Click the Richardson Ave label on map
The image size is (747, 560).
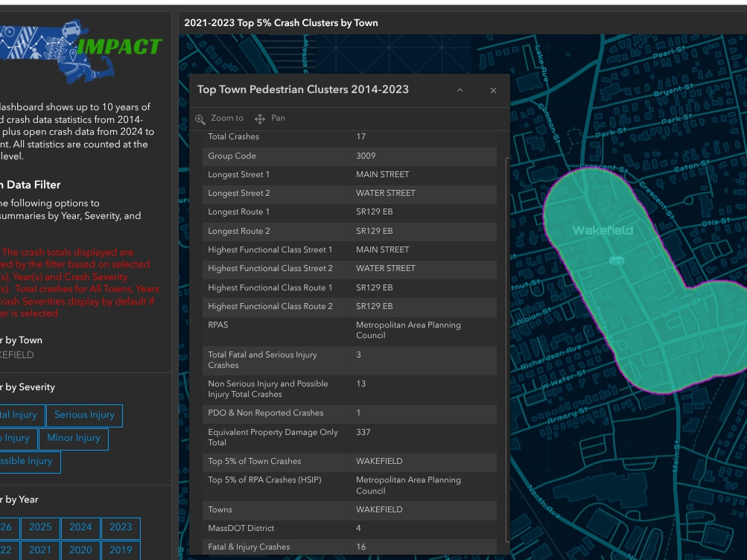pyautogui.click(x=550, y=357)
